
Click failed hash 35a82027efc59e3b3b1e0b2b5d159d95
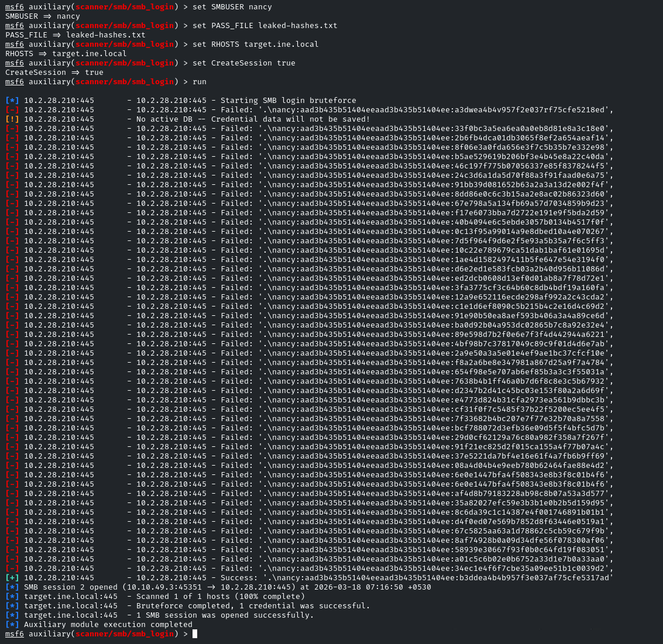click(530, 502)
